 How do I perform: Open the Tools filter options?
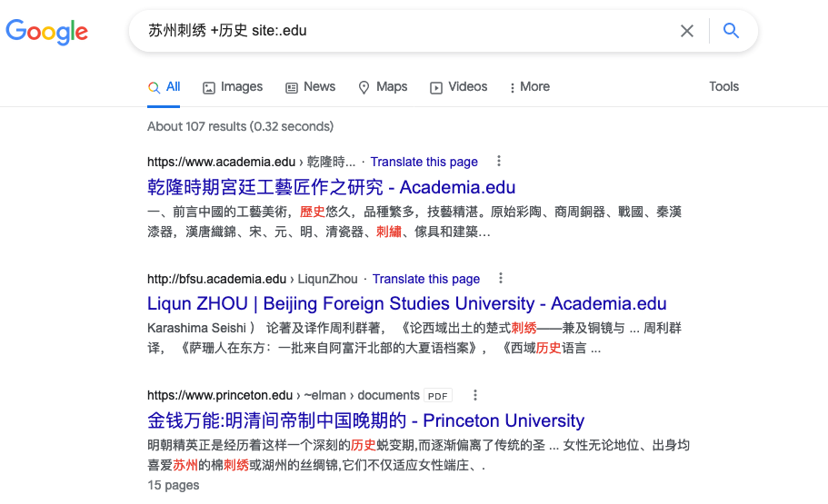pyautogui.click(x=723, y=87)
